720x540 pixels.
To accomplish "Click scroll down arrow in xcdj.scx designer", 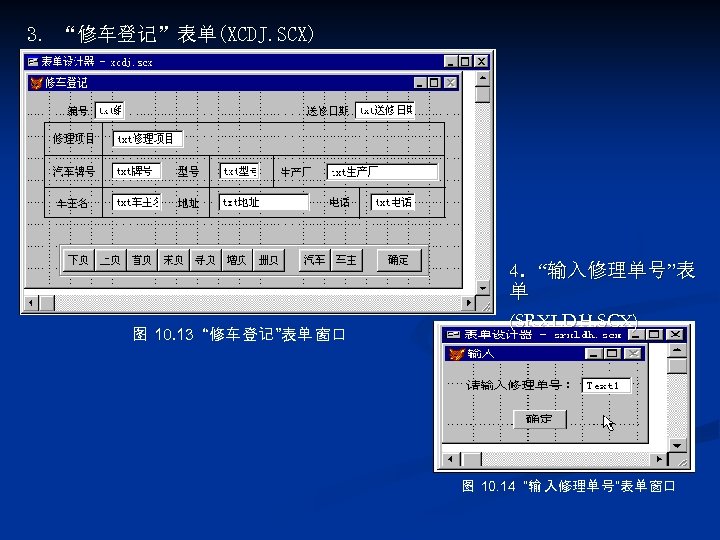I will [x=483, y=288].
